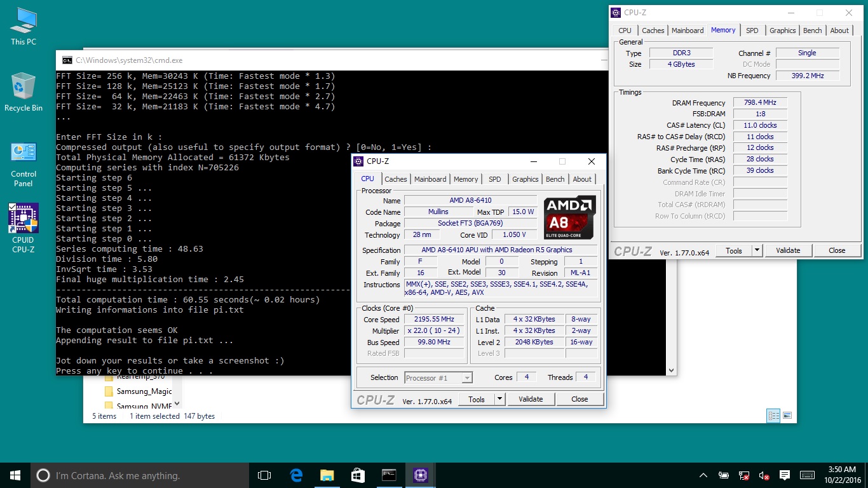Click Cortana Ask me anything search box
This screenshot has width=868, height=488.
tap(140, 475)
